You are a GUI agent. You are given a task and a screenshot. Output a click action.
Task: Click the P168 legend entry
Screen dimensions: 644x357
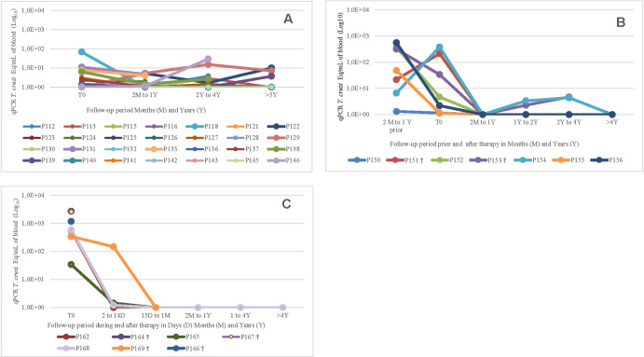pos(73,349)
